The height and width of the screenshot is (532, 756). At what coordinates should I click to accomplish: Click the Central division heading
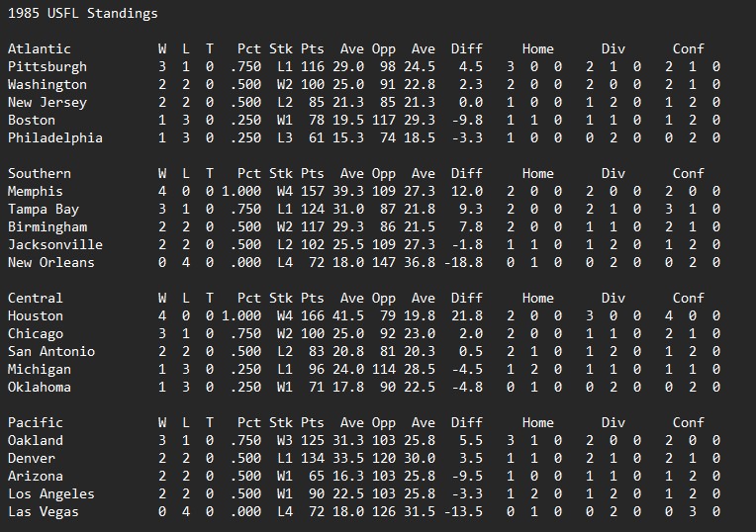click(35, 298)
